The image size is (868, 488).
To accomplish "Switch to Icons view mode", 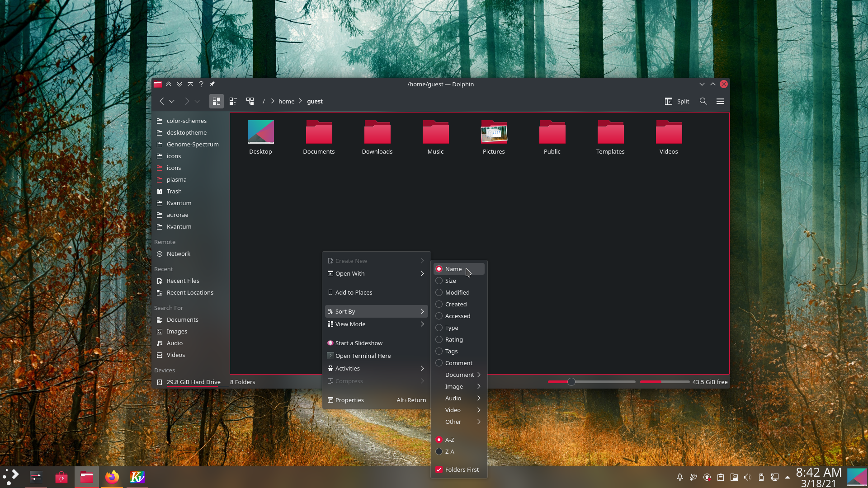I will (217, 101).
